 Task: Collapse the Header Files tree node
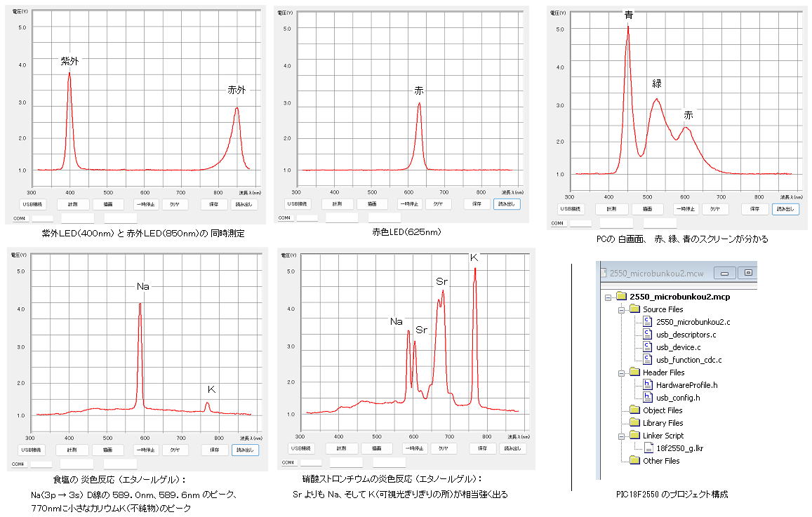621,372
